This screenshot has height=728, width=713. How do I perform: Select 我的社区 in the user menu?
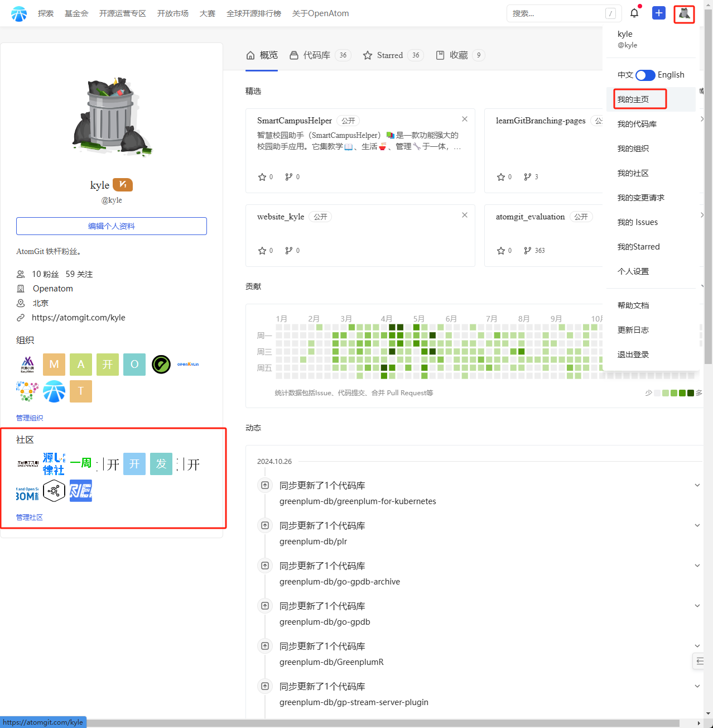coord(651,173)
